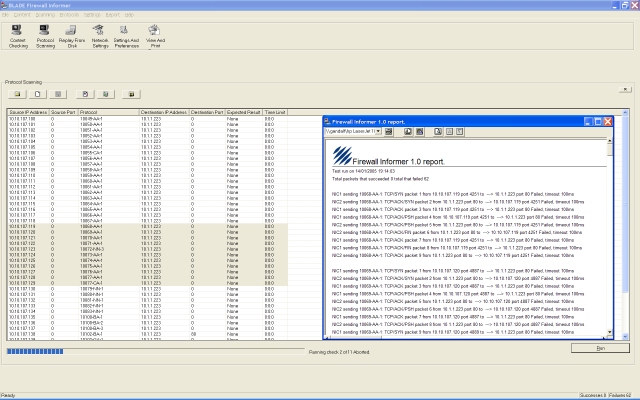Click the protocol table scrollbar down arrow
Screen dimensions: 640x400
coord(625,337)
